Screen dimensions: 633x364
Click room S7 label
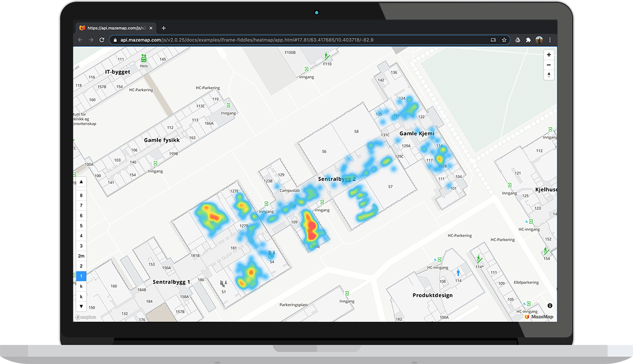pos(391,187)
